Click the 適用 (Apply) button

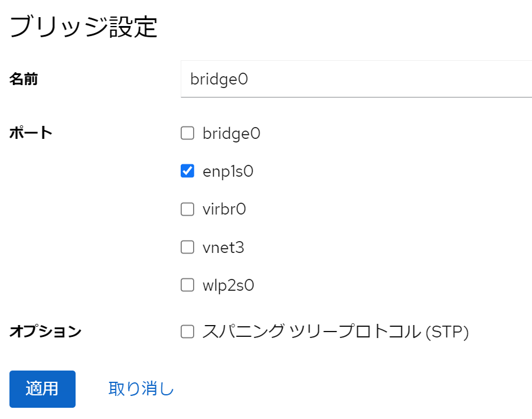click(42, 389)
